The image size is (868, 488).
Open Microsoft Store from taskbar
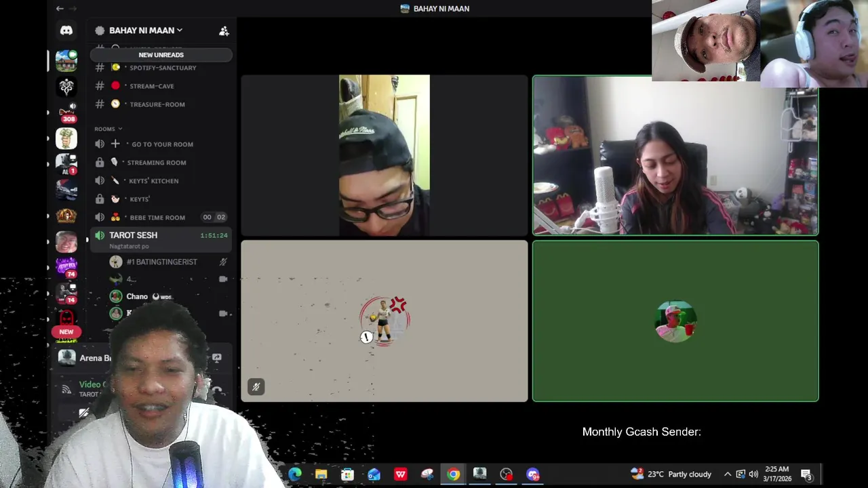point(347,474)
